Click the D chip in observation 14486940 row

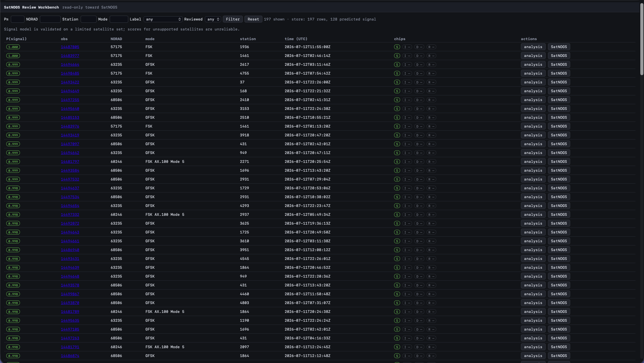click(x=419, y=250)
